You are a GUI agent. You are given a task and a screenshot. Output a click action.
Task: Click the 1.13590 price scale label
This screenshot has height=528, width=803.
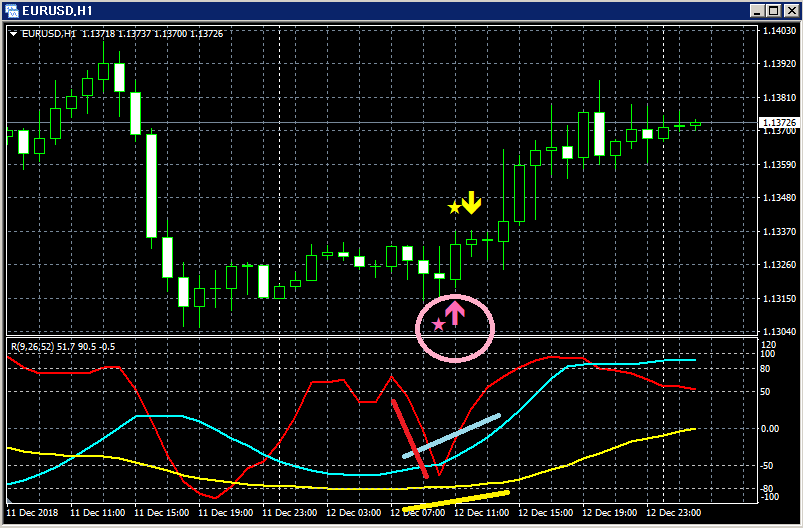(779, 164)
